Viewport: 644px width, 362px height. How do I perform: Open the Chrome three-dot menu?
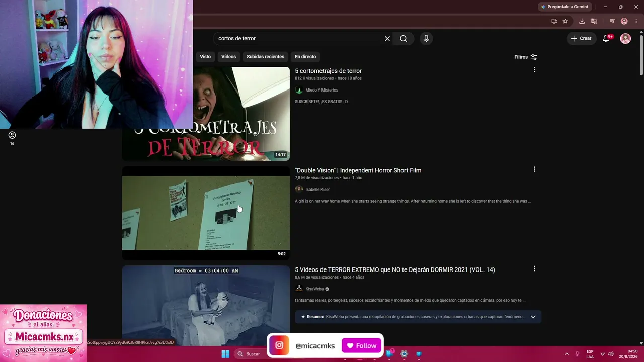pyautogui.click(x=636, y=21)
